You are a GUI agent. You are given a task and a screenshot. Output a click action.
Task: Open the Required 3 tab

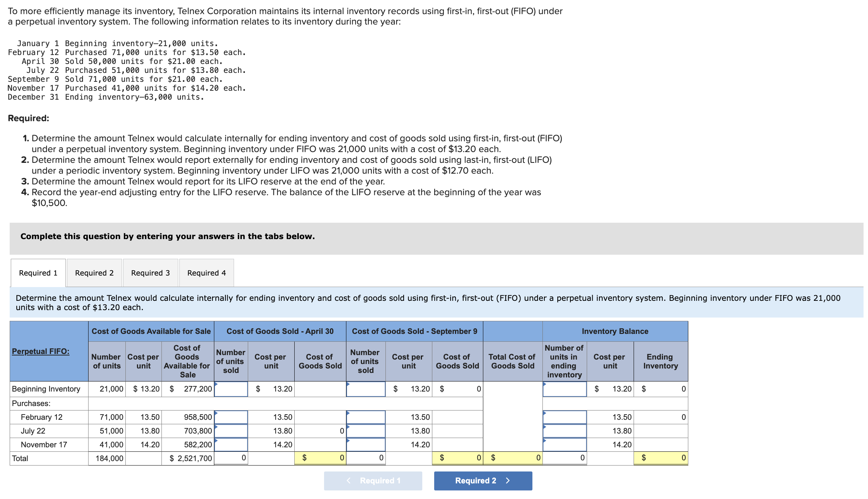(x=150, y=273)
